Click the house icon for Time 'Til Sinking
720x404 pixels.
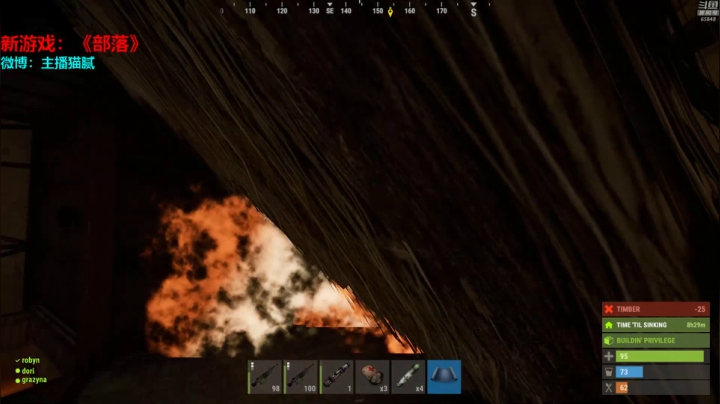point(609,325)
